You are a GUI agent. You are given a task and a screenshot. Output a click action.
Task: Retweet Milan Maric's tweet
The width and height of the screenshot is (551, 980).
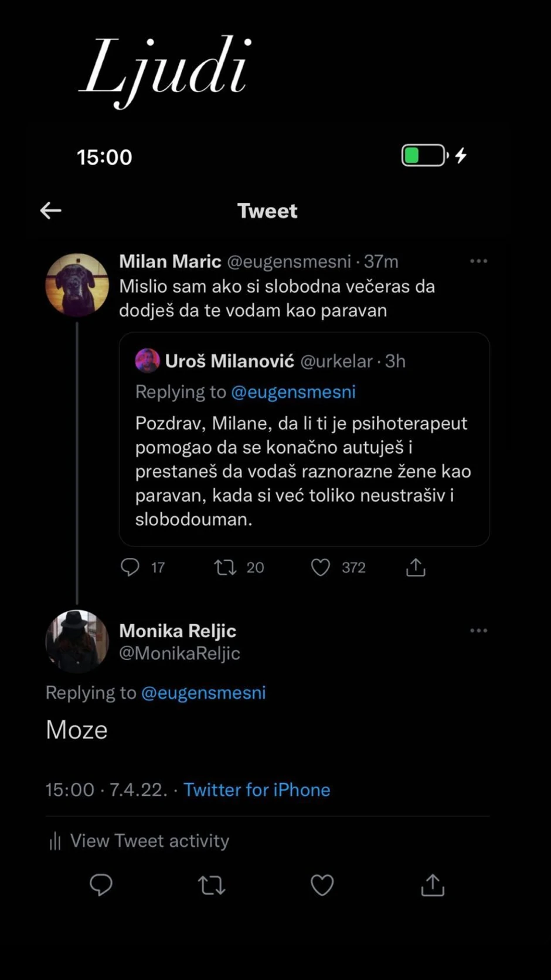(226, 567)
